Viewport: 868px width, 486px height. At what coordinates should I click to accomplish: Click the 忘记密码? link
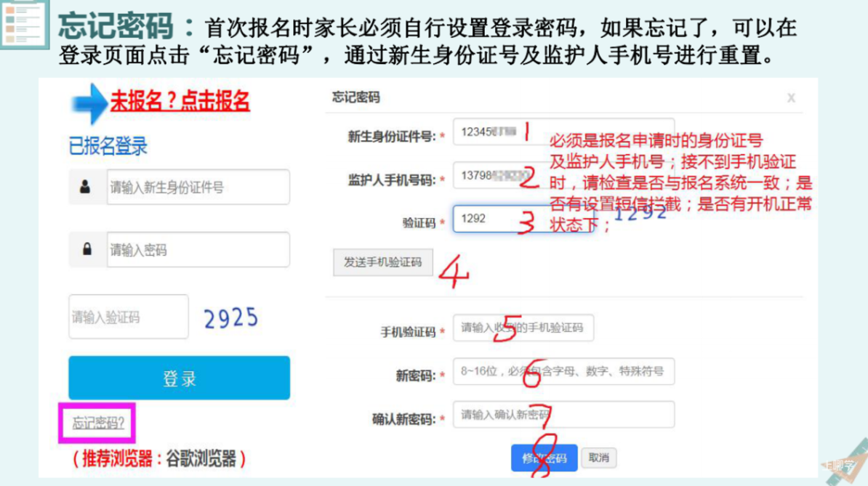click(x=97, y=423)
